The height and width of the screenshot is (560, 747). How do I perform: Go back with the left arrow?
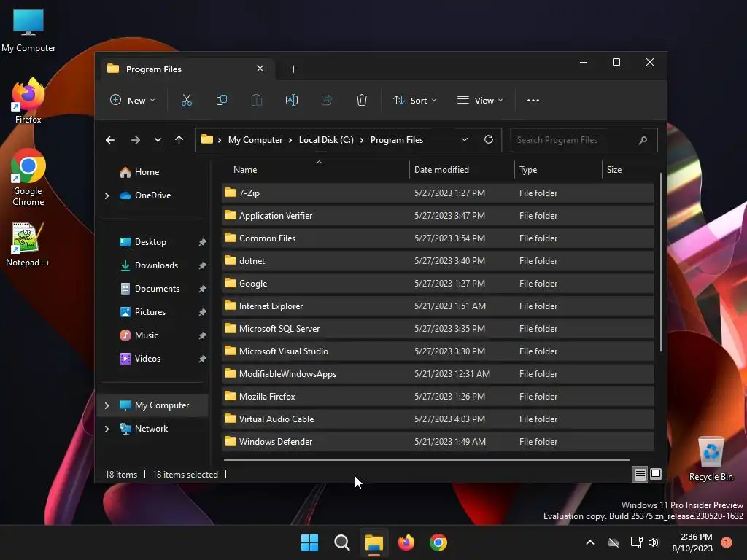point(110,140)
